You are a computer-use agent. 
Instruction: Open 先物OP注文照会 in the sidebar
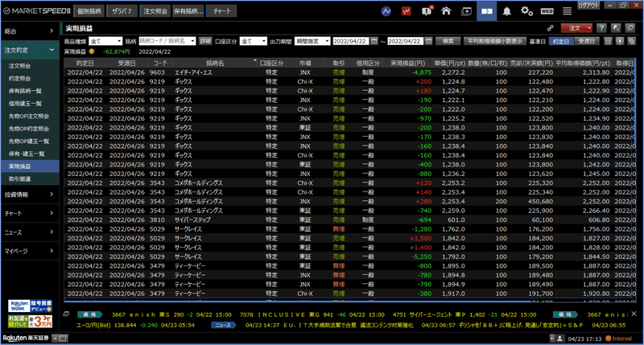(x=29, y=116)
